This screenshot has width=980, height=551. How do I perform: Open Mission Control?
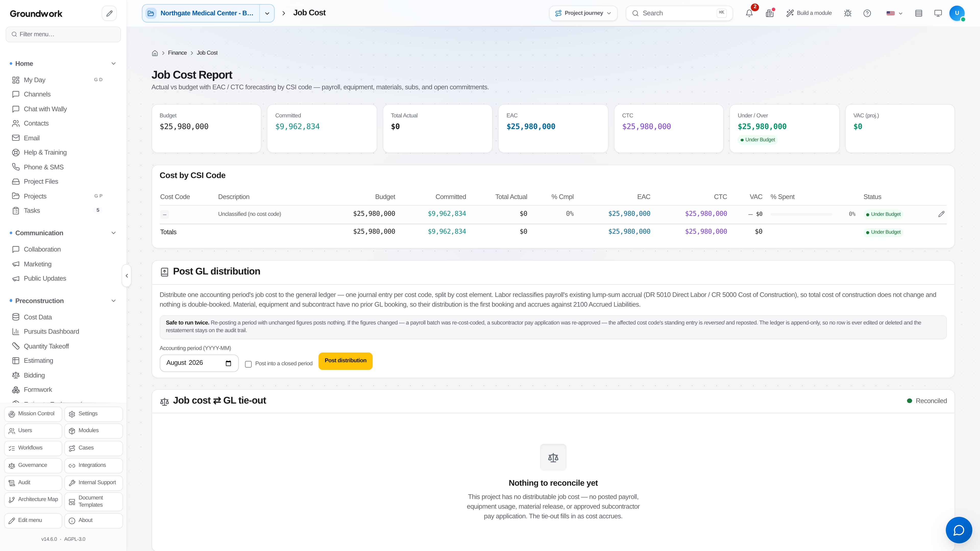(33, 414)
